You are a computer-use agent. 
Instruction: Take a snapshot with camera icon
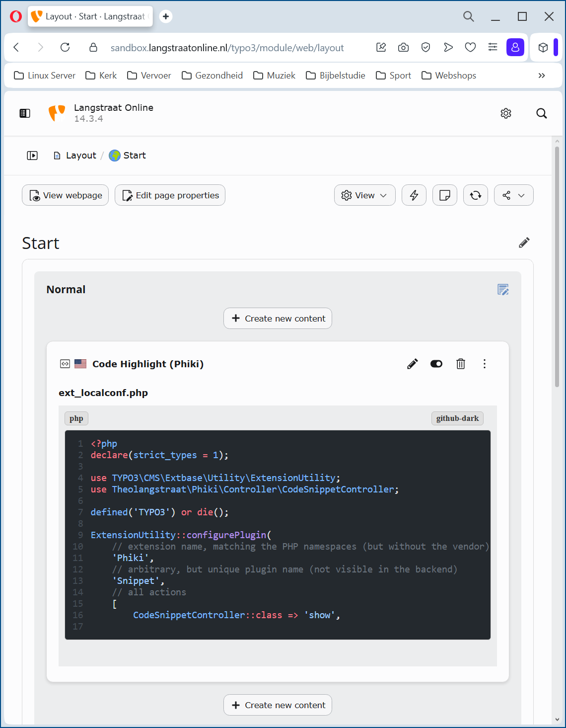(x=404, y=47)
